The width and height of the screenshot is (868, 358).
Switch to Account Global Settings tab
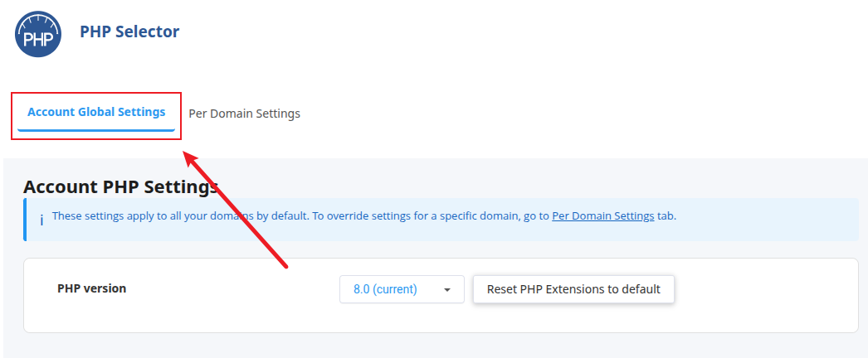(96, 112)
